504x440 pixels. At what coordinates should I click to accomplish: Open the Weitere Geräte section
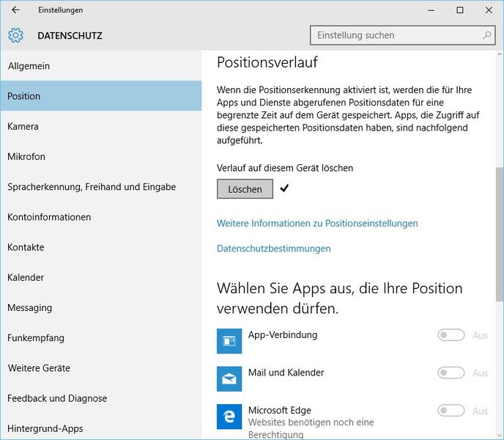(101, 368)
